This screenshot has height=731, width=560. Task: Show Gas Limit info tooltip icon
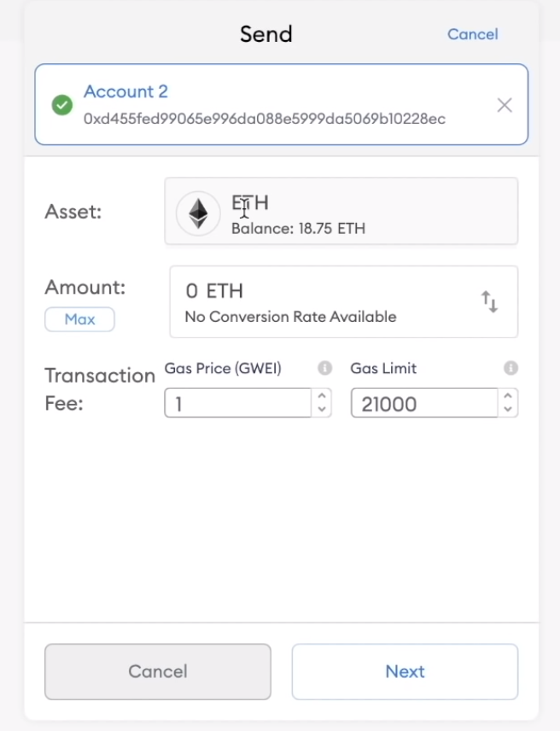tap(510, 368)
